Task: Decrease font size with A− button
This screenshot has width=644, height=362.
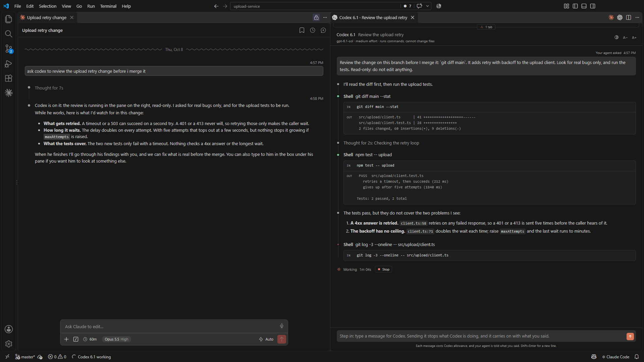Action: [625, 38]
